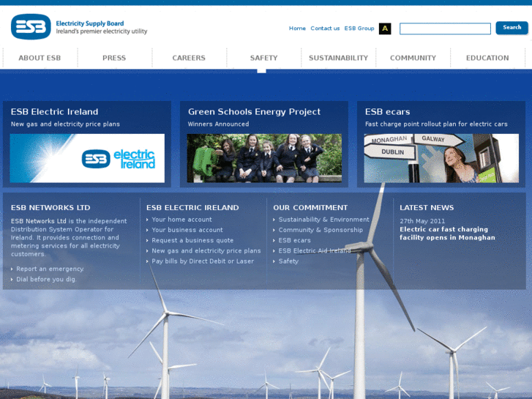Screen dimensions: 532x399
Task: Focus the search text field in the header
Action: coord(445,29)
